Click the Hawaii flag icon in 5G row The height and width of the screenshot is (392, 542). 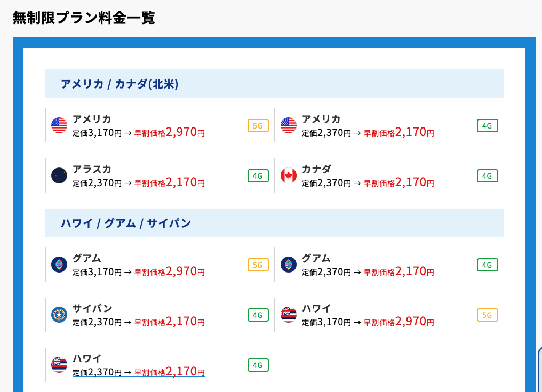[x=289, y=315]
